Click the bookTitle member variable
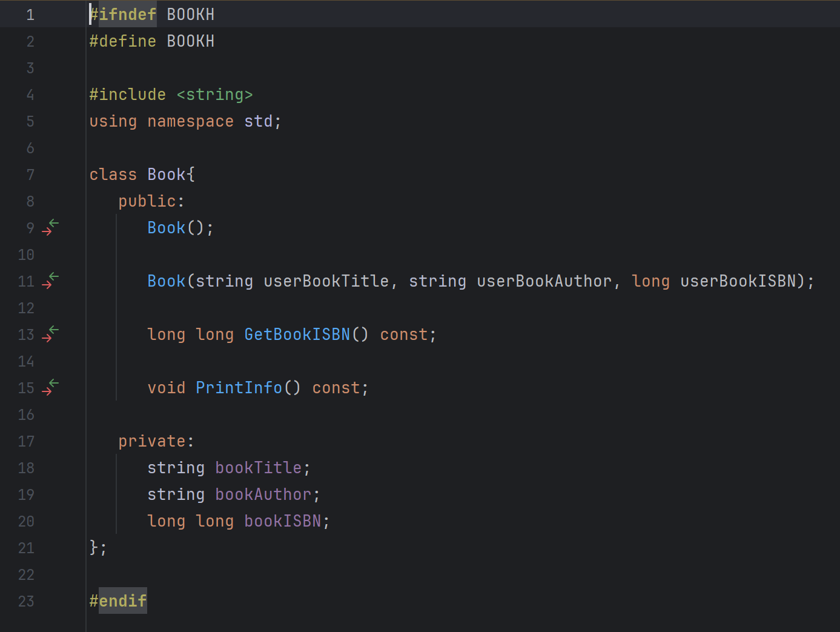This screenshot has height=632, width=840. click(258, 467)
